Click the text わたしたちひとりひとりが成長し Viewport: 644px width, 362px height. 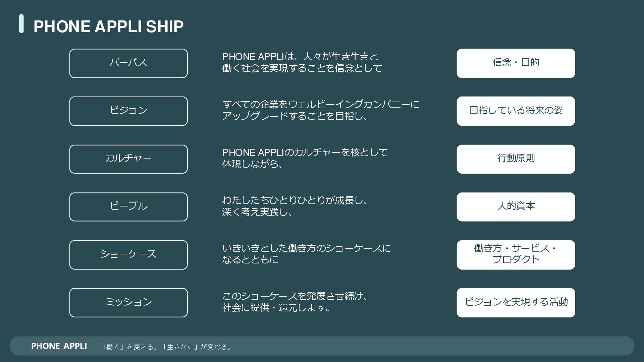(295, 200)
